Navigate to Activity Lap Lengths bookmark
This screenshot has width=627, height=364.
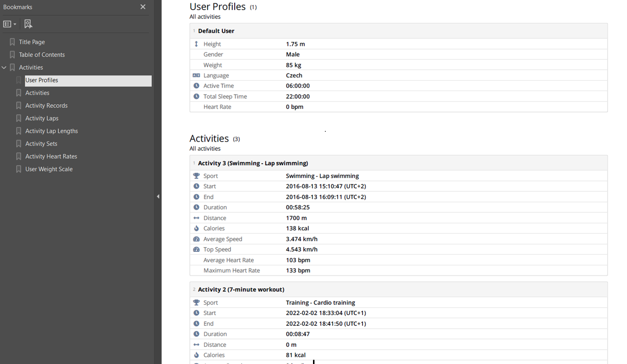(x=51, y=131)
